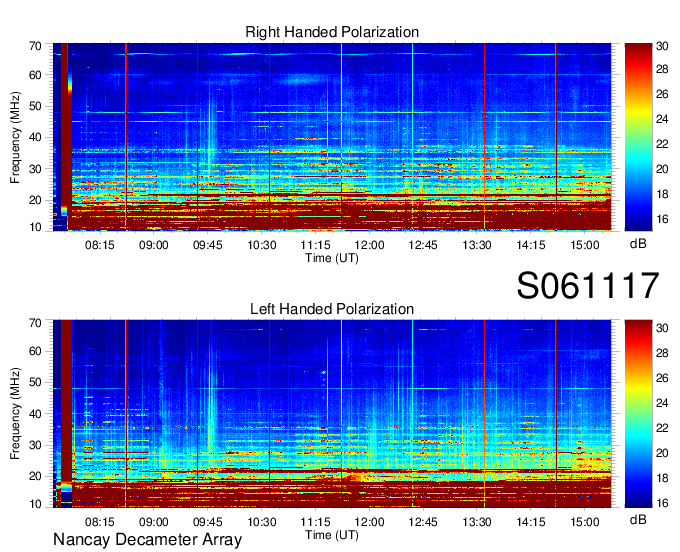Click 10 MHz tick of Right Handed frequency axis
Screen dimensions: 680x552
click(x=35, y=227)
